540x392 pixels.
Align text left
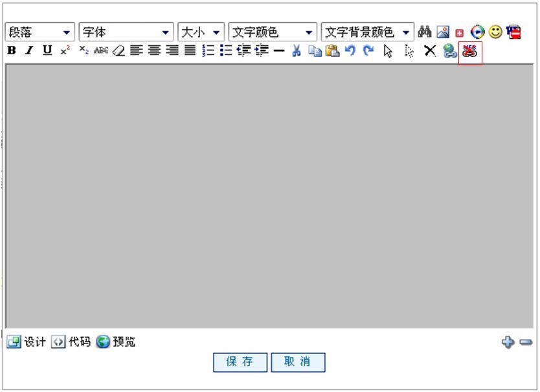click(x=137, y=50)
